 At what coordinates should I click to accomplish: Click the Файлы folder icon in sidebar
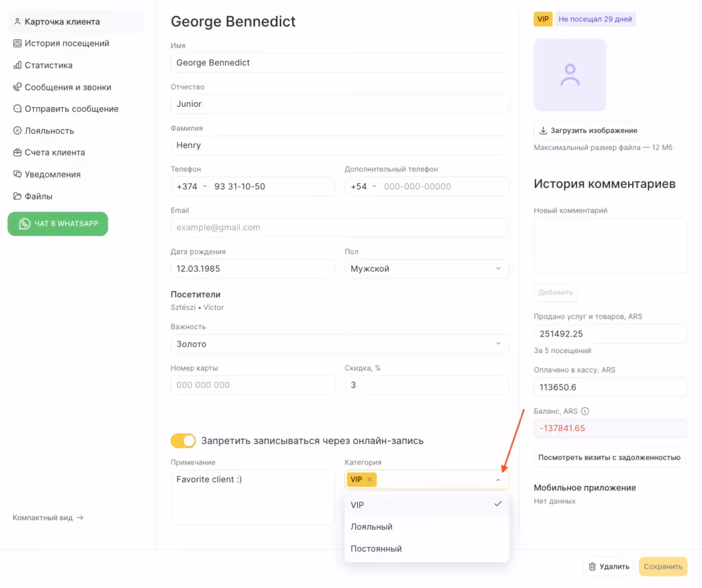[18, 197]
